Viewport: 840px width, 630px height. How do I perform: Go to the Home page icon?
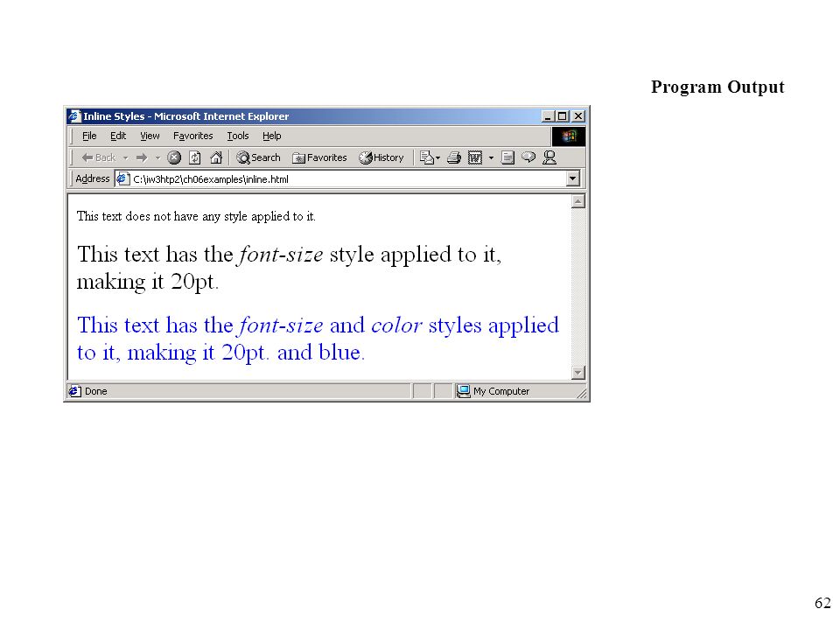point(216,157)
